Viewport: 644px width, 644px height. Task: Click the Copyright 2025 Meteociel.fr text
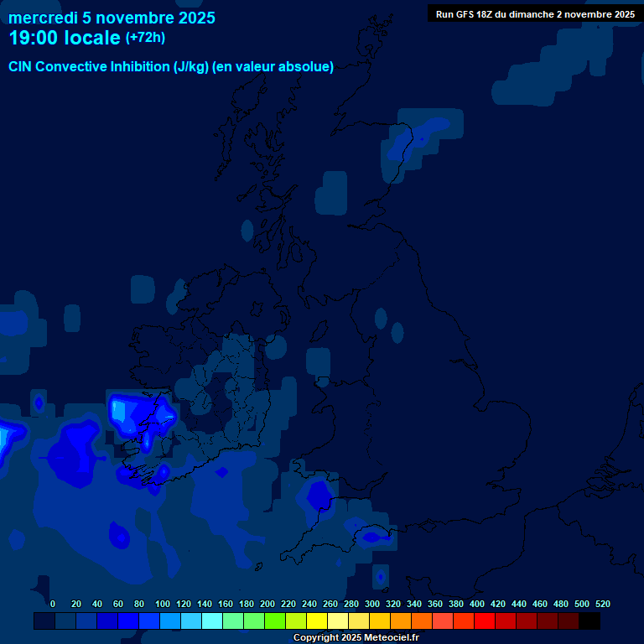(x=356, y=637)
